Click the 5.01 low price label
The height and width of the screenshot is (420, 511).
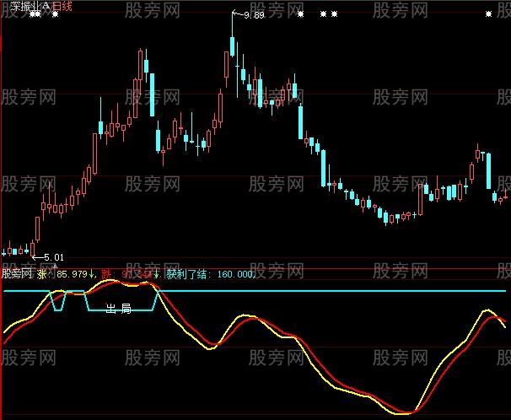tap(54, 257)
